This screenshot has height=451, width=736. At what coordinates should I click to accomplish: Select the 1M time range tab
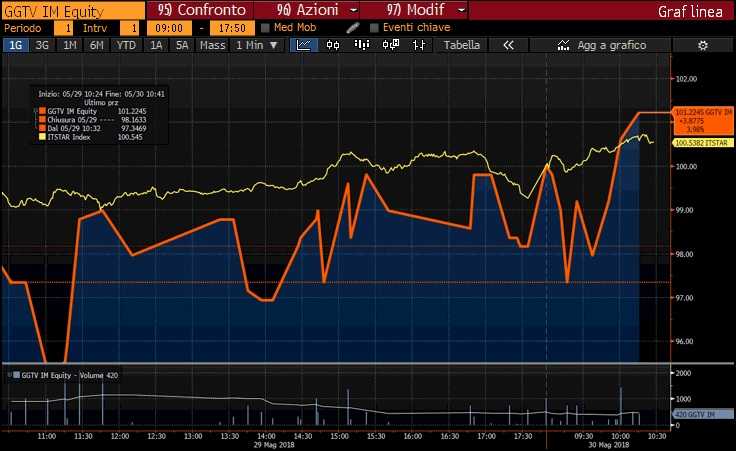pos(69,45)
